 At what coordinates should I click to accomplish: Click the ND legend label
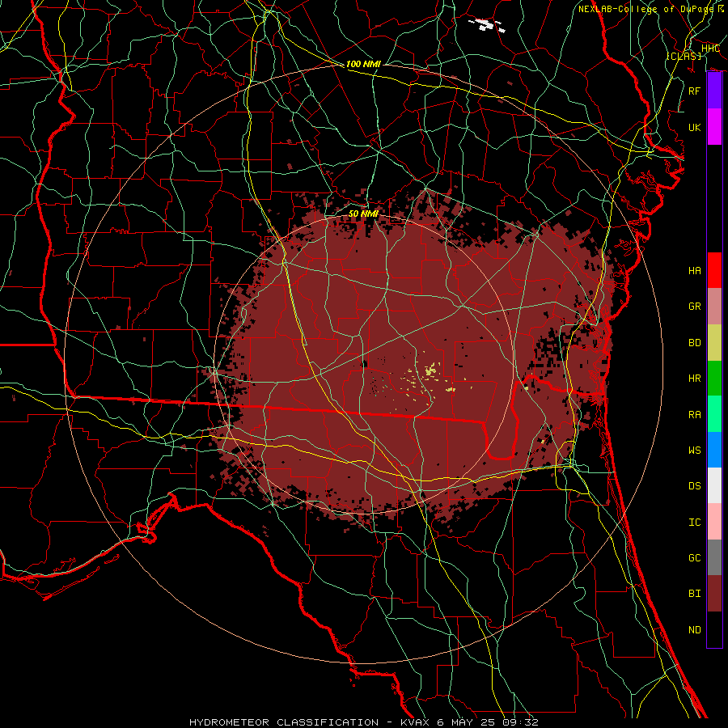click(x=695, y=630)
